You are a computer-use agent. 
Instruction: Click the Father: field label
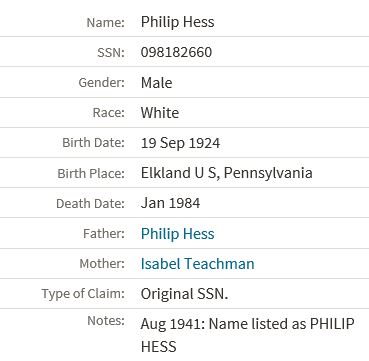click(x=104, y=234)
